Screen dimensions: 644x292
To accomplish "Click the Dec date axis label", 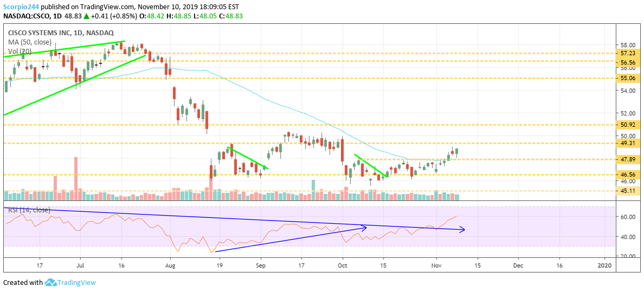I will click(x=518, y=265).
